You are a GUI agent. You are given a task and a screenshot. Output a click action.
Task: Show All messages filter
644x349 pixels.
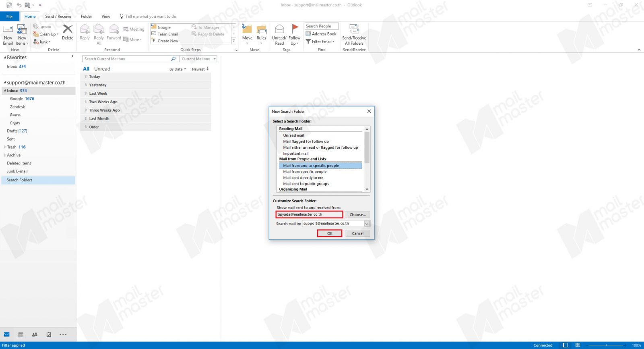(86, 69)
